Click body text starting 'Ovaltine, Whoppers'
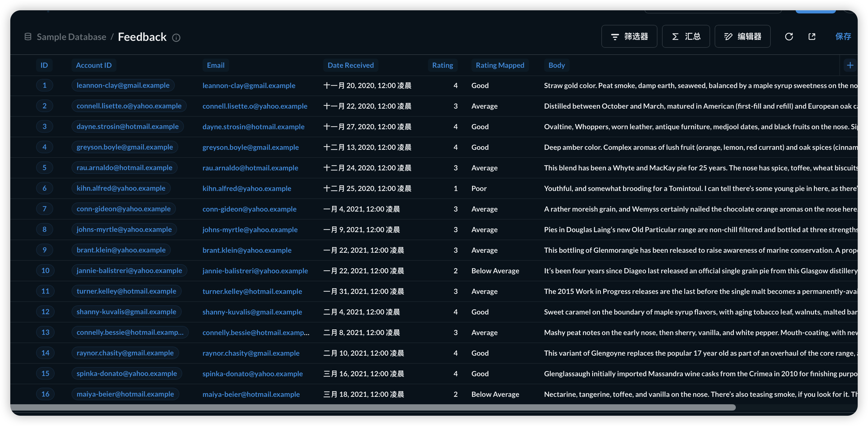 tap(701, 127)
